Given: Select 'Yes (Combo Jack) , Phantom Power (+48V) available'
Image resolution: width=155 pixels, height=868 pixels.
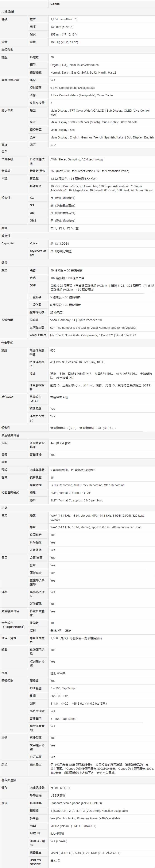Looking at the screenshot, I should [x=85, y=818].
